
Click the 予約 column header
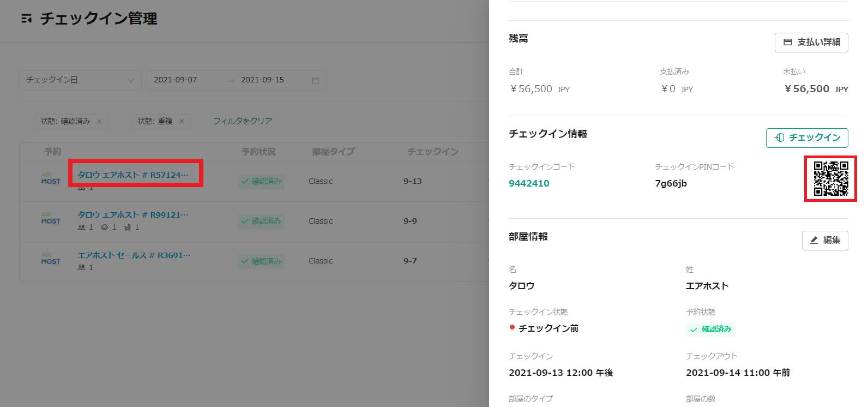point(52,152)
